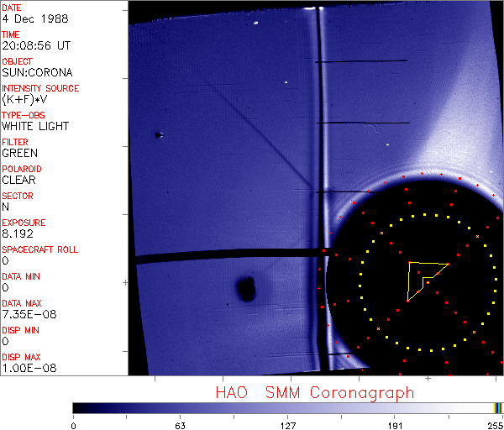Click the data max value "7.35E-08"
Image resolution: width=504 pixels, height=430 pixels.
[29, 314]
